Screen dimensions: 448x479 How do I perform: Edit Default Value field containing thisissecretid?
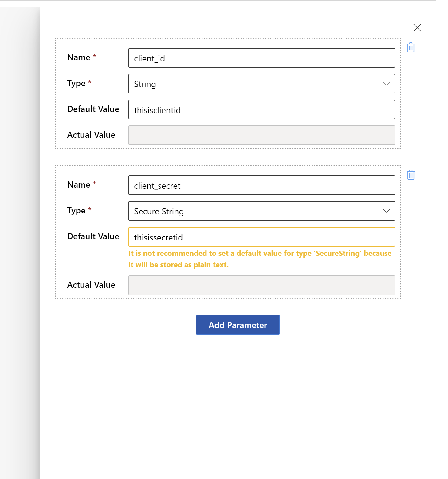pos(262,237)
